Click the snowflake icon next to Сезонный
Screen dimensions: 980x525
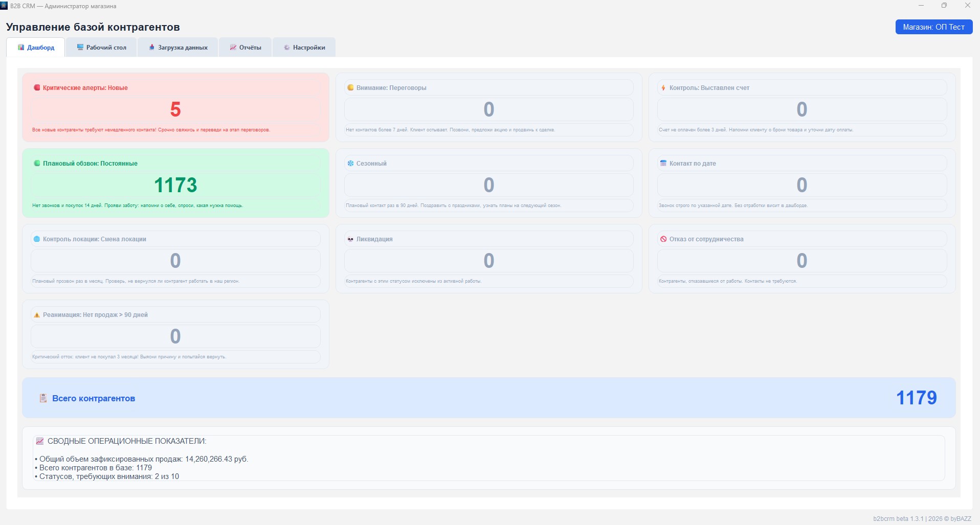[350, 163]
